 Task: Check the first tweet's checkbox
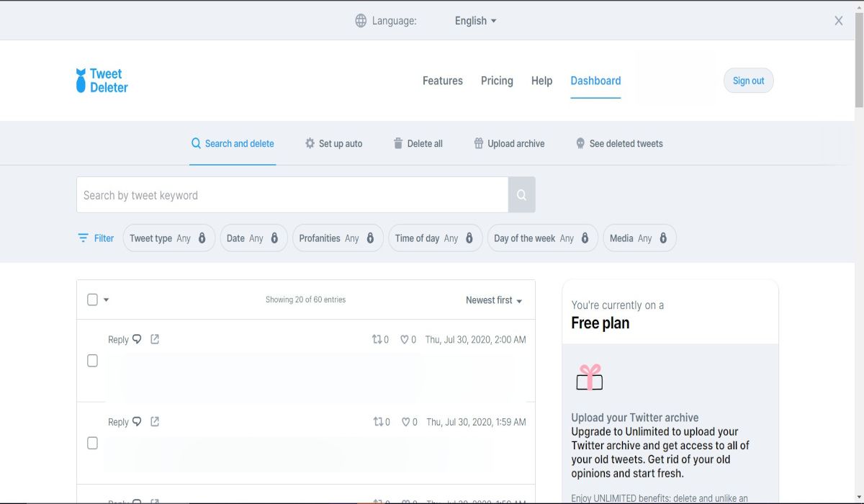coord(92,361)
